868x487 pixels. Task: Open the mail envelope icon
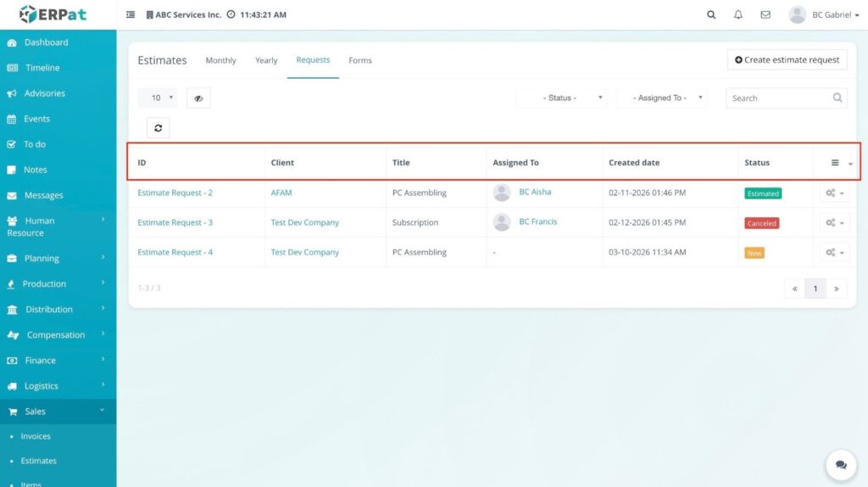(765, 14)
